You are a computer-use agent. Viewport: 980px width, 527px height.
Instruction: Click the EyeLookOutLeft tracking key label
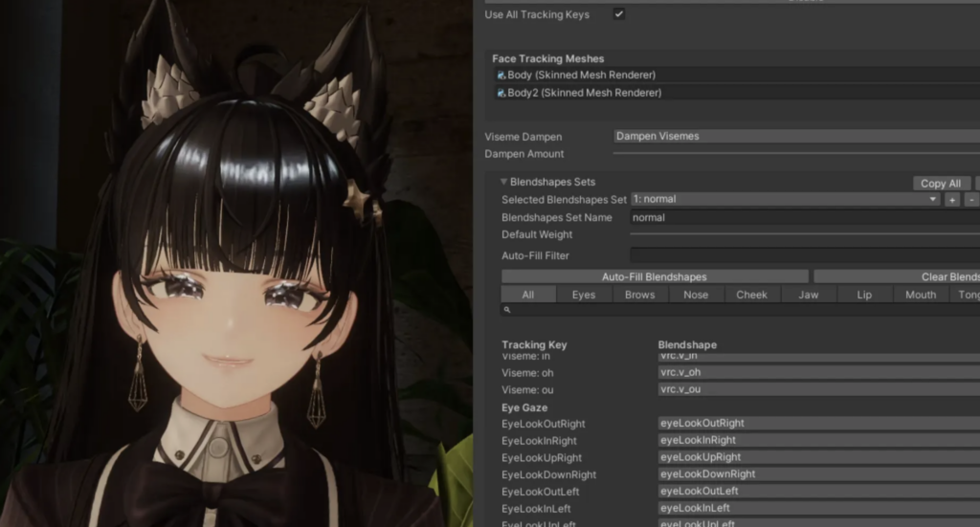[x=540, y=492]
